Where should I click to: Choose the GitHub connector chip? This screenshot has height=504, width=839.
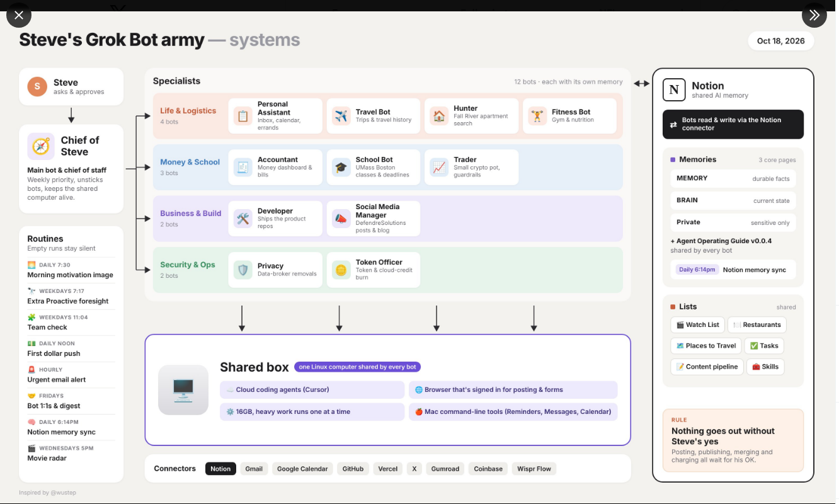pyautogui.click(x=353, y=469)
